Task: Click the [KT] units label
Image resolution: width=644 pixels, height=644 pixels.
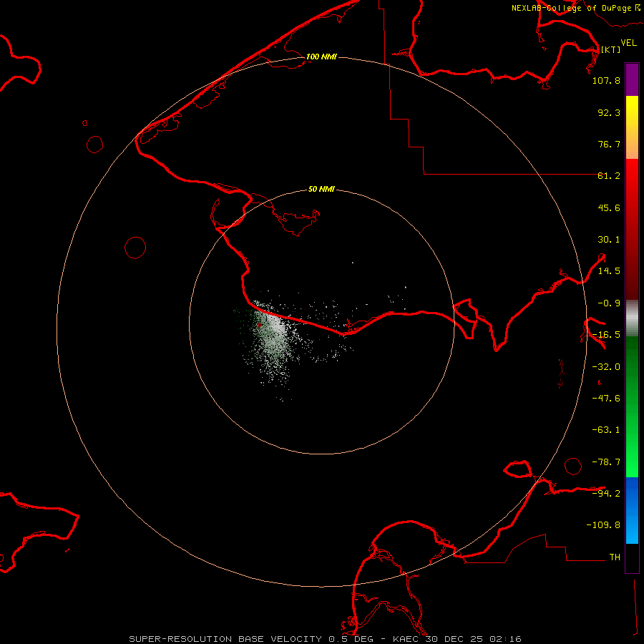Action: tap(610, 49)
